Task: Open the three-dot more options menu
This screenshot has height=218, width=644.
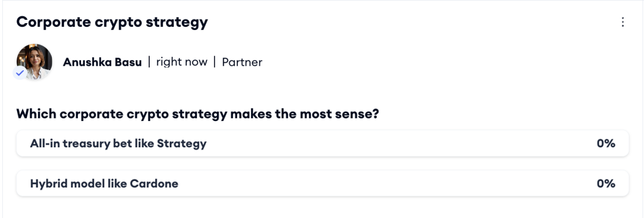Action: pos(623,22)
